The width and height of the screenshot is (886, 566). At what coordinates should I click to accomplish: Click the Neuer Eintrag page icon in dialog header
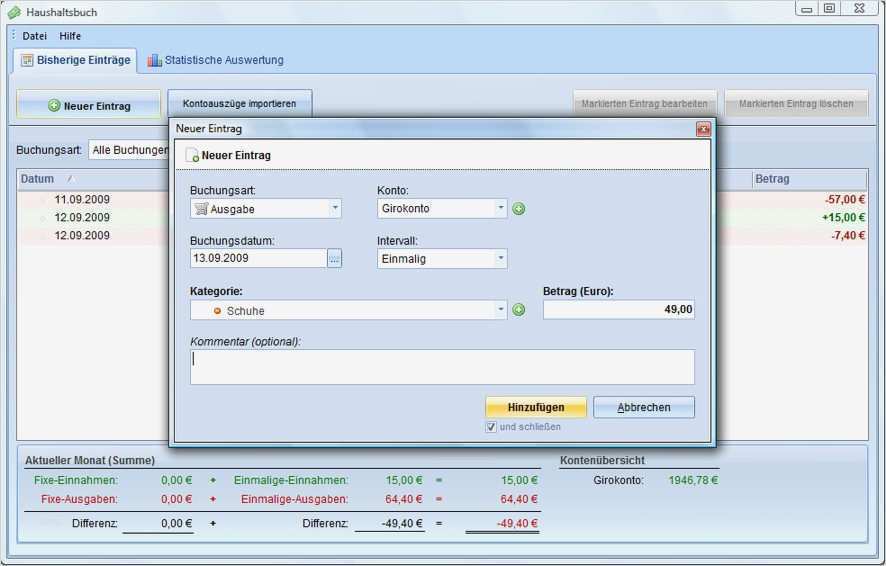pyautogui.click(x=192, y=156)
